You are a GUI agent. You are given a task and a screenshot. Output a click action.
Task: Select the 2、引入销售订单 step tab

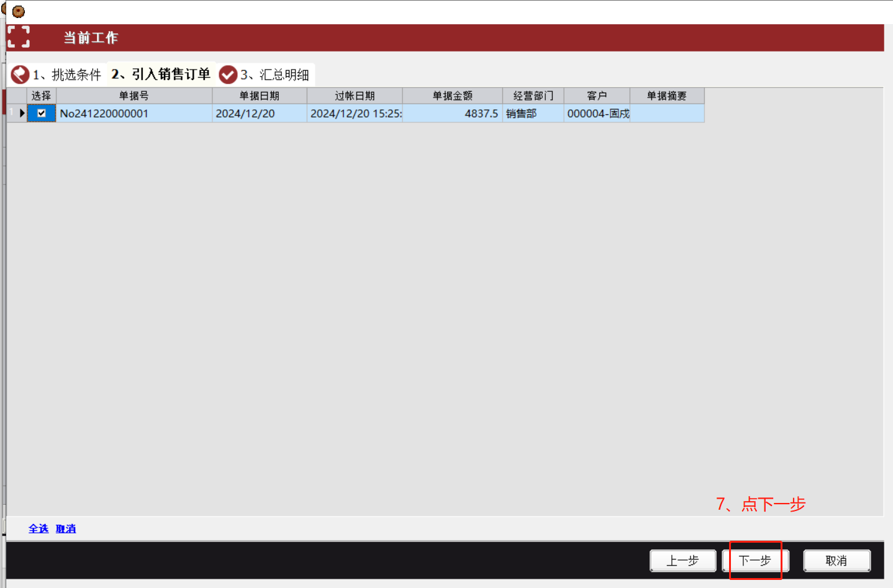[x=161, y=75]
